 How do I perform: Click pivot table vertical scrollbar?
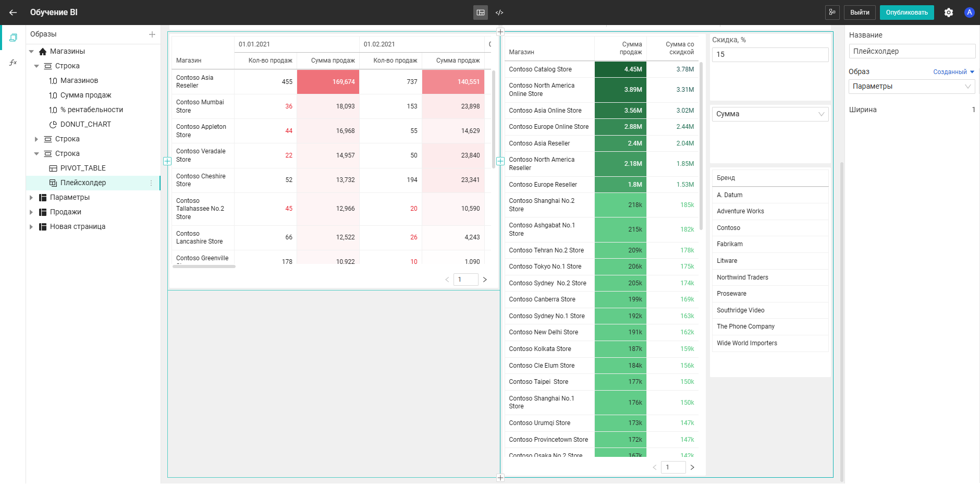[x=494, y=119]
